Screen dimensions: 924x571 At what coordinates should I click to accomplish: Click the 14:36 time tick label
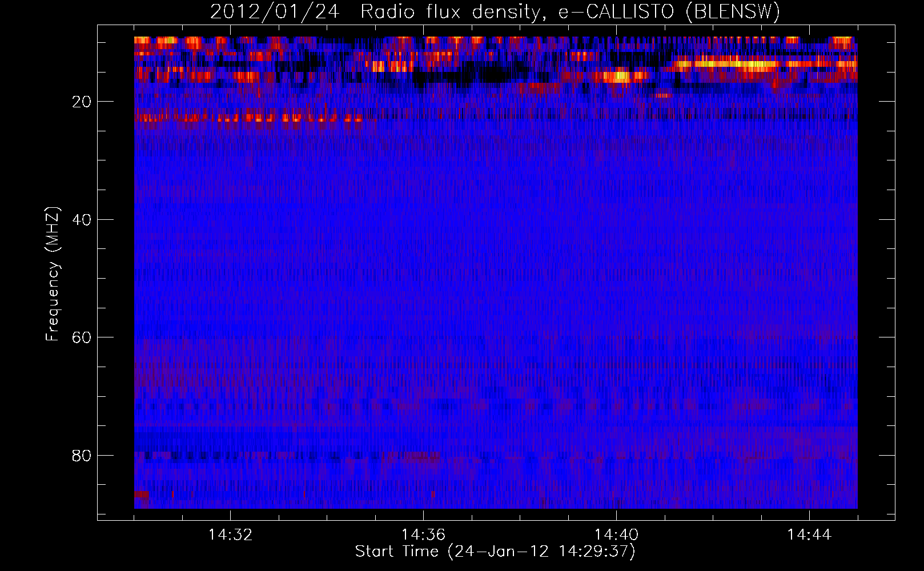click(x=423, y=534)
